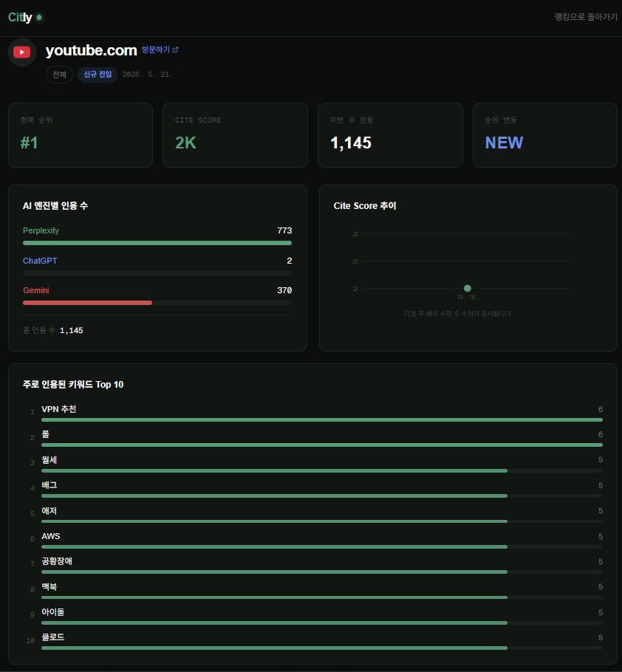The width and height of the screenshot is (622, 672).
Task: Click the external-link icon beside 방문하기
Action: 175,50
